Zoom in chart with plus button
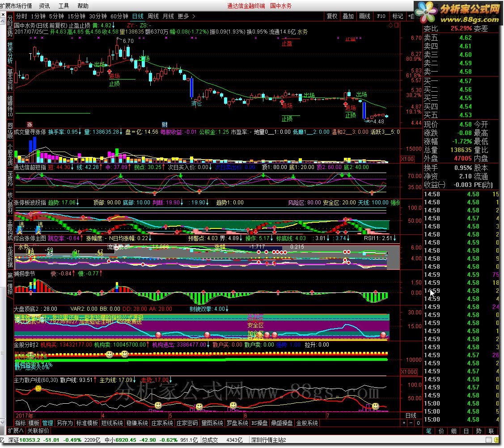Image resolution: width=504 pixels, height=448 pixels. click(x=404, y=423)
